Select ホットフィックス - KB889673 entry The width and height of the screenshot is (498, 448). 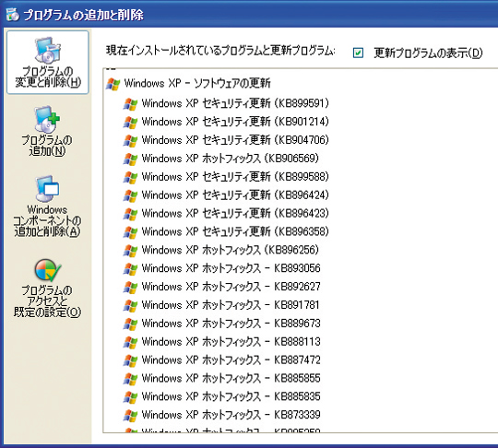231,324
